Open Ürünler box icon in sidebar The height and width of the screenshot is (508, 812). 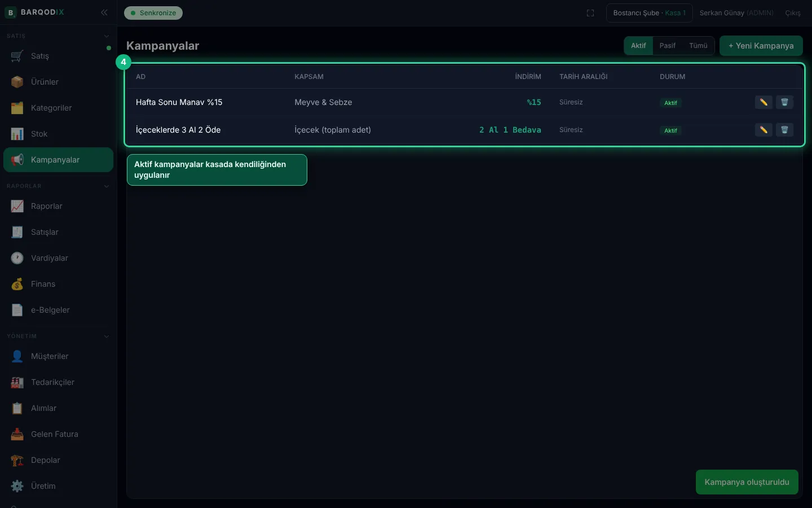point(17,82)
